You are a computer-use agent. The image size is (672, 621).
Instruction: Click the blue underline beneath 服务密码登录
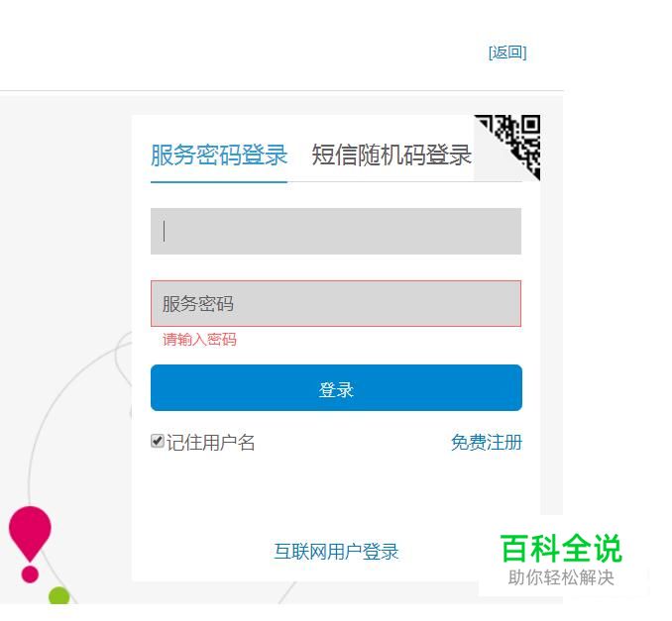click(219, 182)
